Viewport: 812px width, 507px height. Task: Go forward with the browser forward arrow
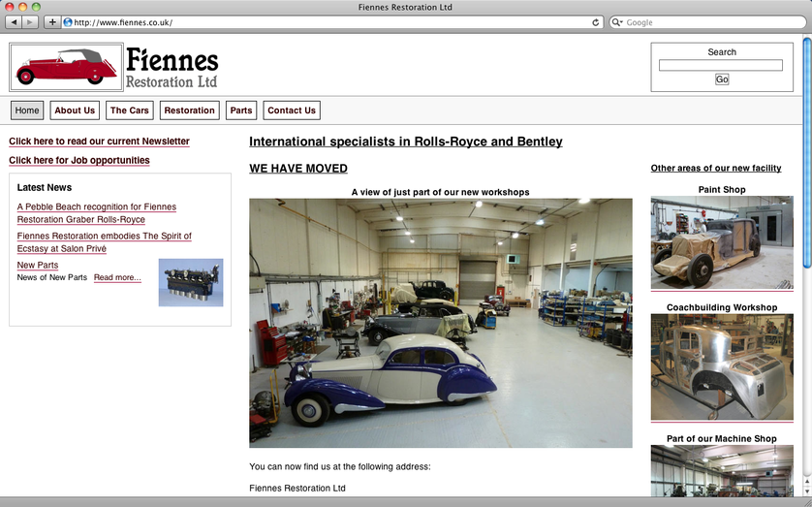coord(30,22)
